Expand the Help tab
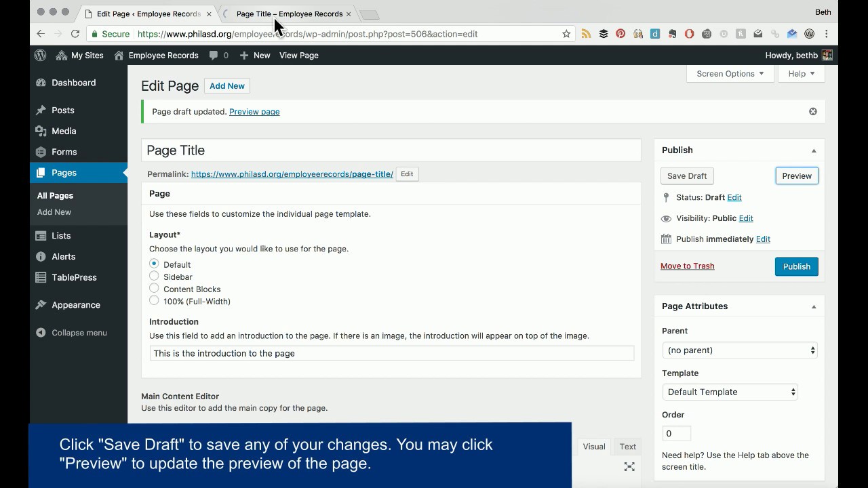The width and height of the screenshot is (868, 488). (x=802, y=74)
